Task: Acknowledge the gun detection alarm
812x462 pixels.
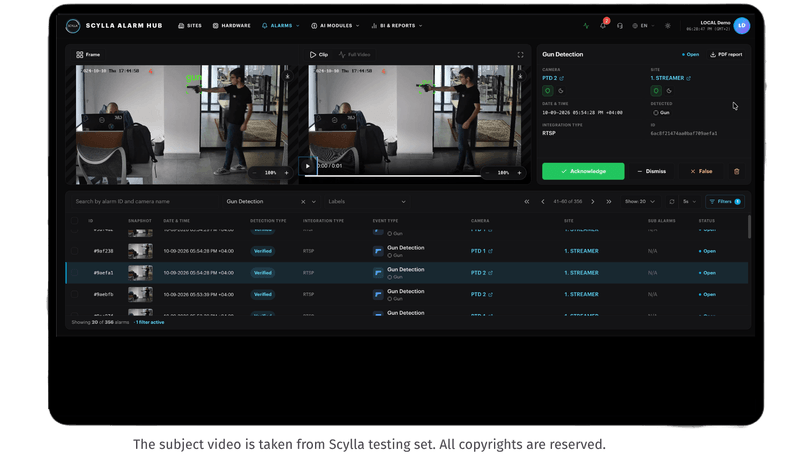Action: (x=583, y=171)
